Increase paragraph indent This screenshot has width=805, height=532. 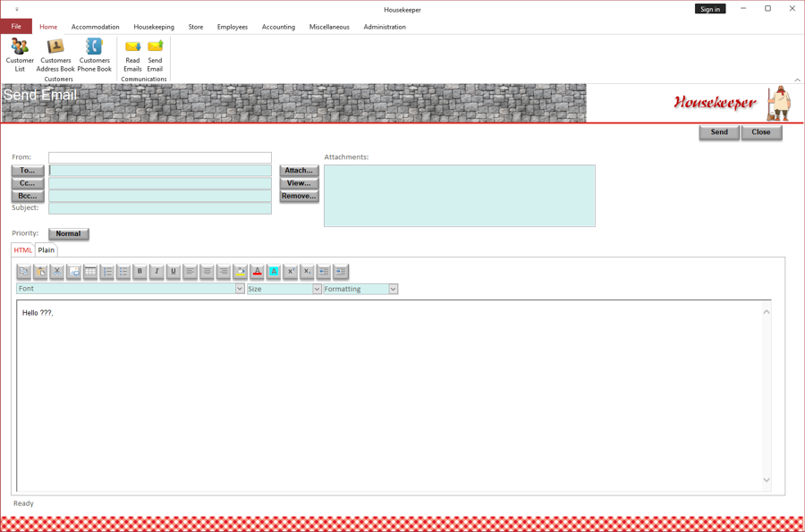(341, 272)
